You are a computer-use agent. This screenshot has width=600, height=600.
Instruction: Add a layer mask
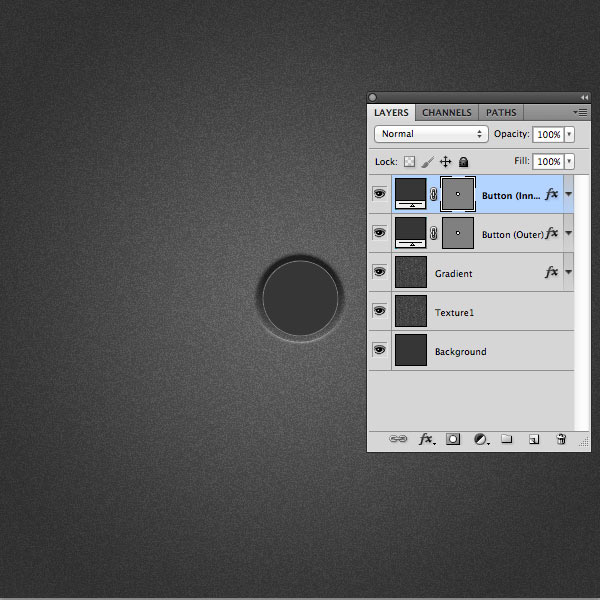pos(453,439)
